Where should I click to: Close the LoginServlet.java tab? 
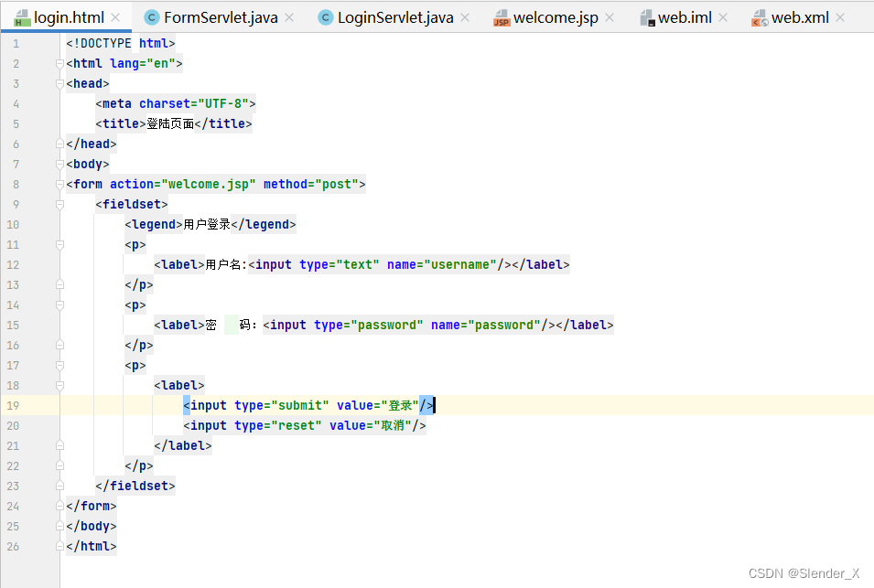pos(464,17)
